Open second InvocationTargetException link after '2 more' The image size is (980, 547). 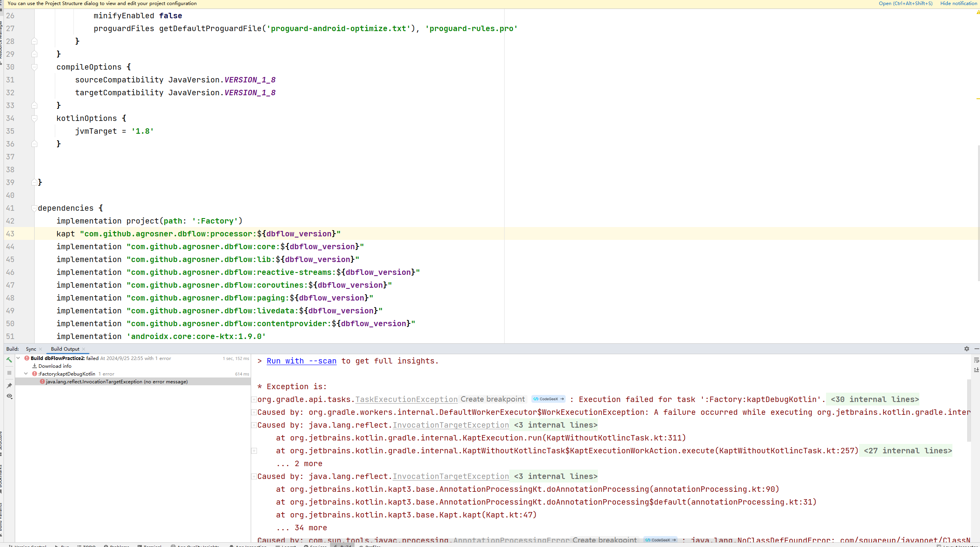pos(451,476)
